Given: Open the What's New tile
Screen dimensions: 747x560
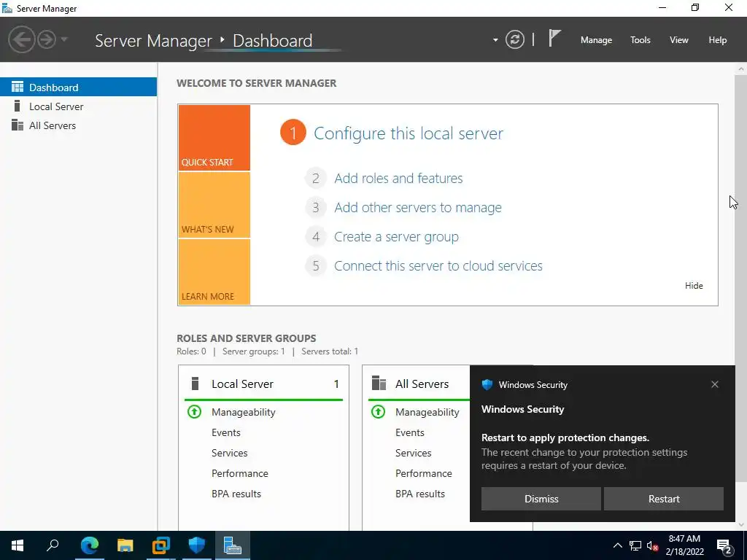Looking at the screenshot, I should tap(214, 205).
